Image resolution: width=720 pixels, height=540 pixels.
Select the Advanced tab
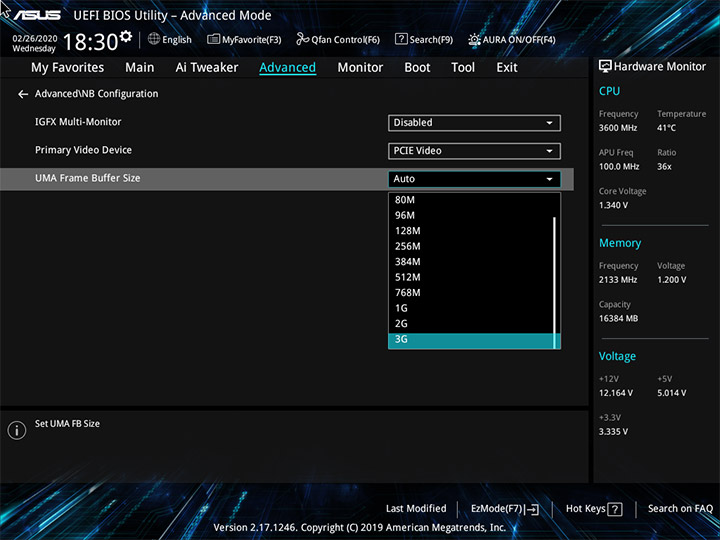pos(287,68)
